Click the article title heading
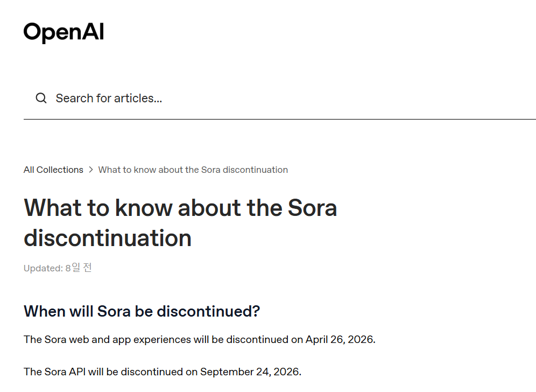The height and width of the screenshot is (392, 536). tap(180, 222)
